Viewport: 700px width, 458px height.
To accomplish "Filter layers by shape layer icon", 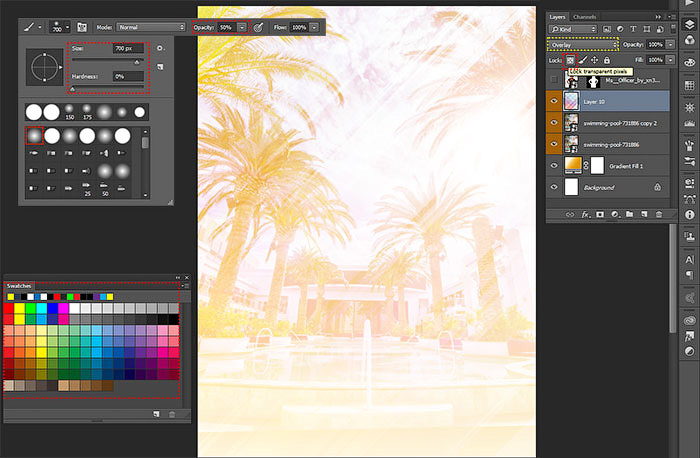I will pyautogui.click(x=646, y=29).
